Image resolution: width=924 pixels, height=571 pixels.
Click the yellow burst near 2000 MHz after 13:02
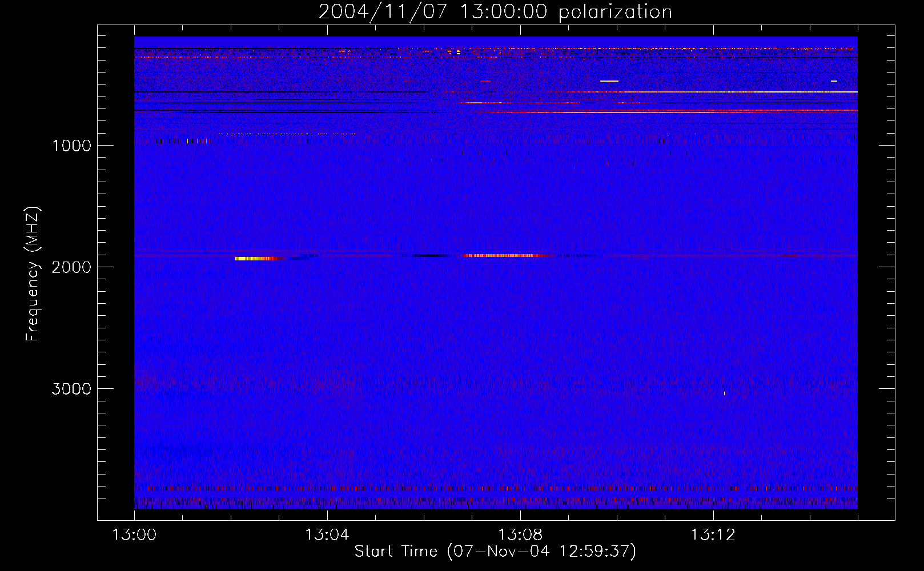[x=258, y=259]
